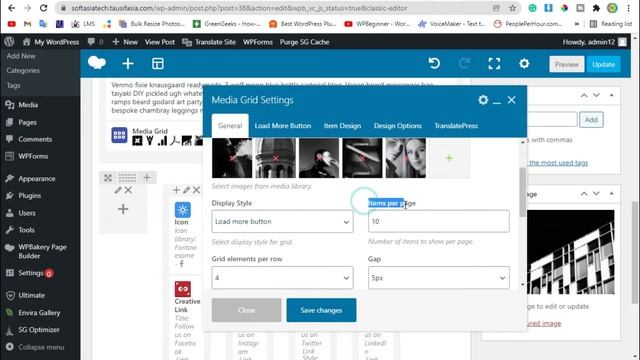Switch to TranslatePress tab
Image resolution: width=640 pixels, height=360 pixels.
tap(456, 126)
